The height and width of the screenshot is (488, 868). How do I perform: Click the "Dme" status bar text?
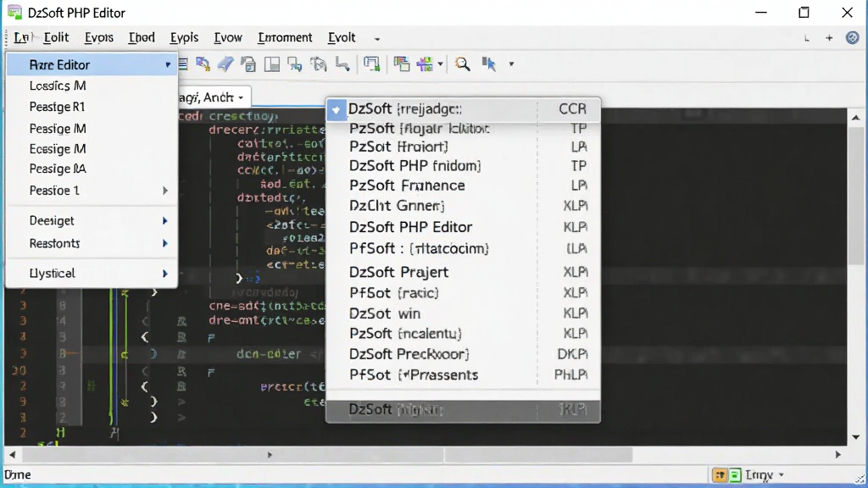pyautogui.click(x=18, y=474)
